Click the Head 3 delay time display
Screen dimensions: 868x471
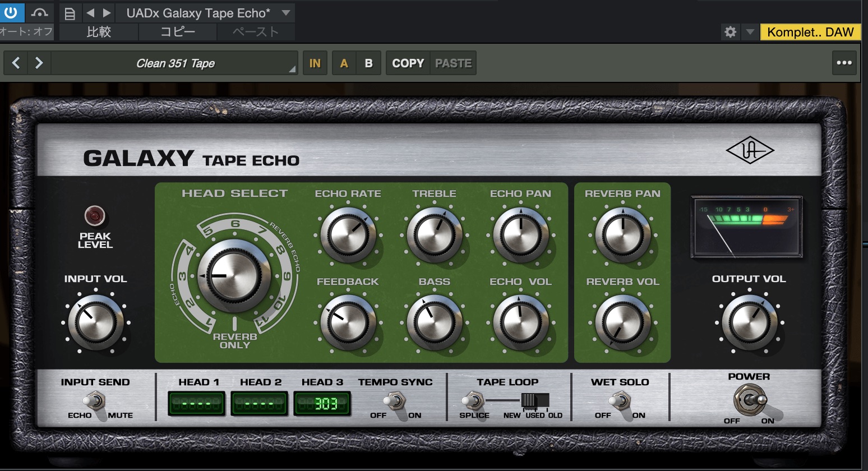(x=323, y=403)
